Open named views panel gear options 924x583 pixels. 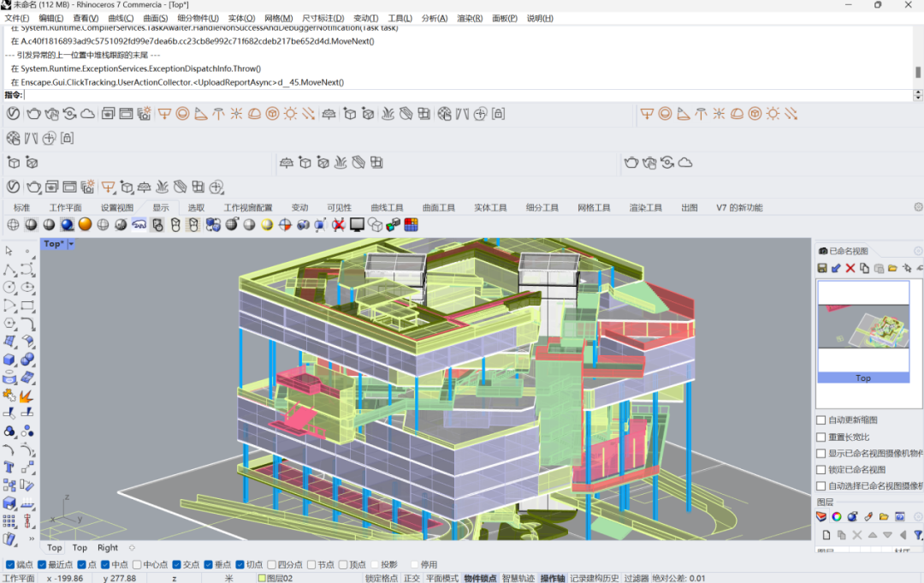click(917, 251)
